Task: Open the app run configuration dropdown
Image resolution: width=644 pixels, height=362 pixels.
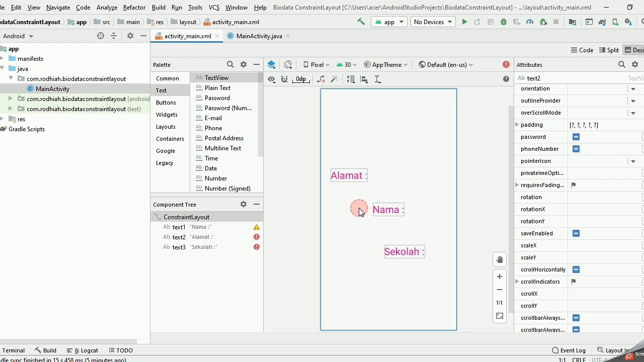Action: 389,22
